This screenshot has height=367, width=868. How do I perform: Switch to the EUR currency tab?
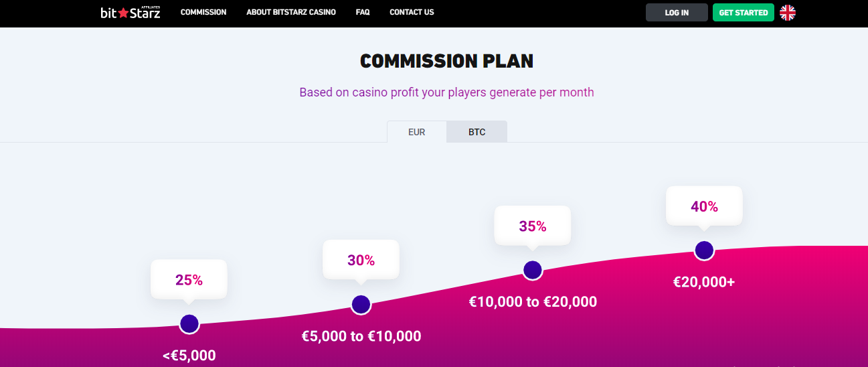417,132
